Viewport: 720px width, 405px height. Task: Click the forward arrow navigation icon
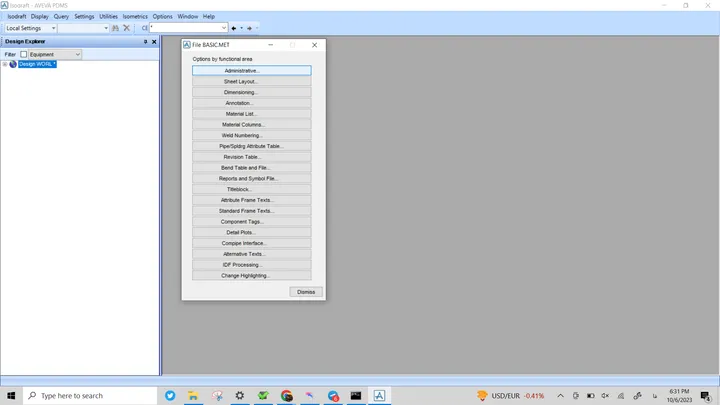tap(249, 28)
